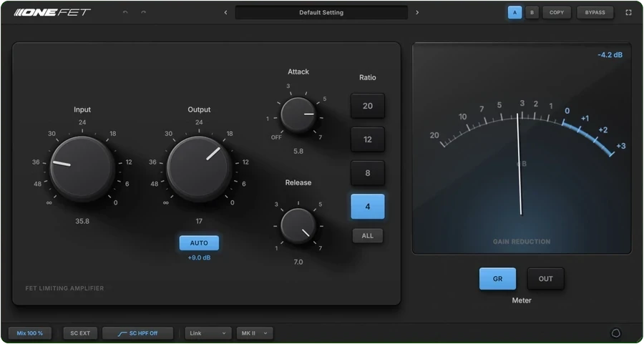Click the COPY button

click(x=557, y=12)
